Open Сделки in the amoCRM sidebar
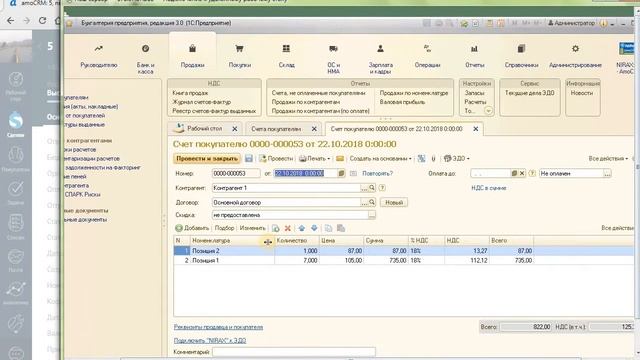 click(16, 125)
